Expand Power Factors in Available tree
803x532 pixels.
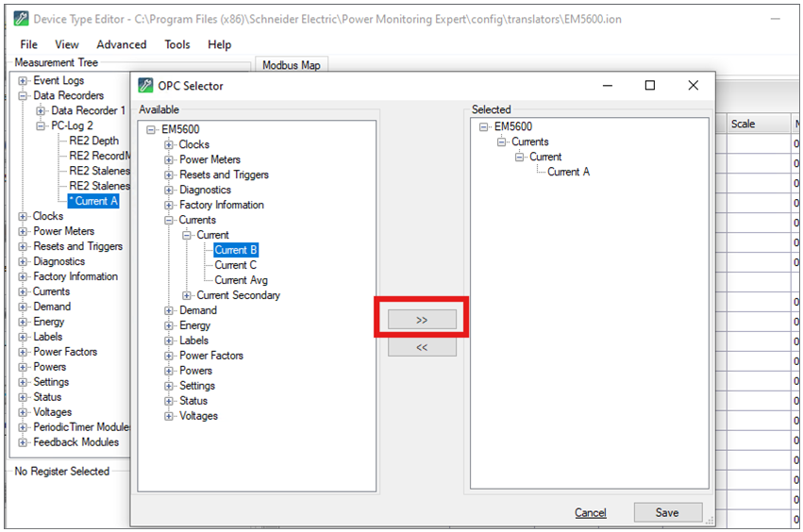pyautogui.click(x=169, y=356)
